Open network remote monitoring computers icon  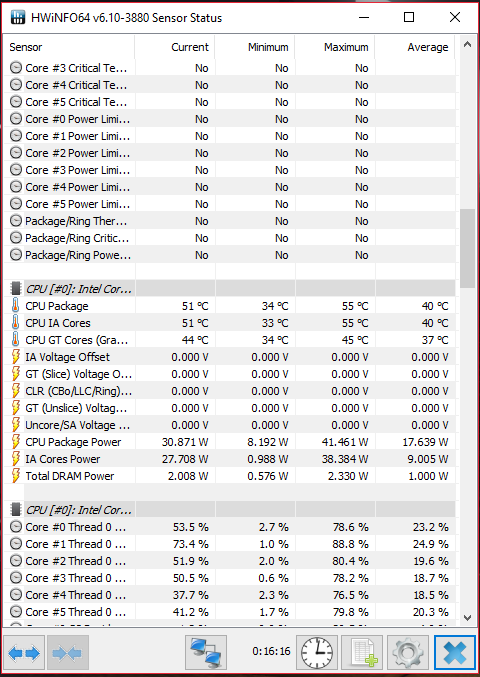pyautogui.click(x=206, y=652)
